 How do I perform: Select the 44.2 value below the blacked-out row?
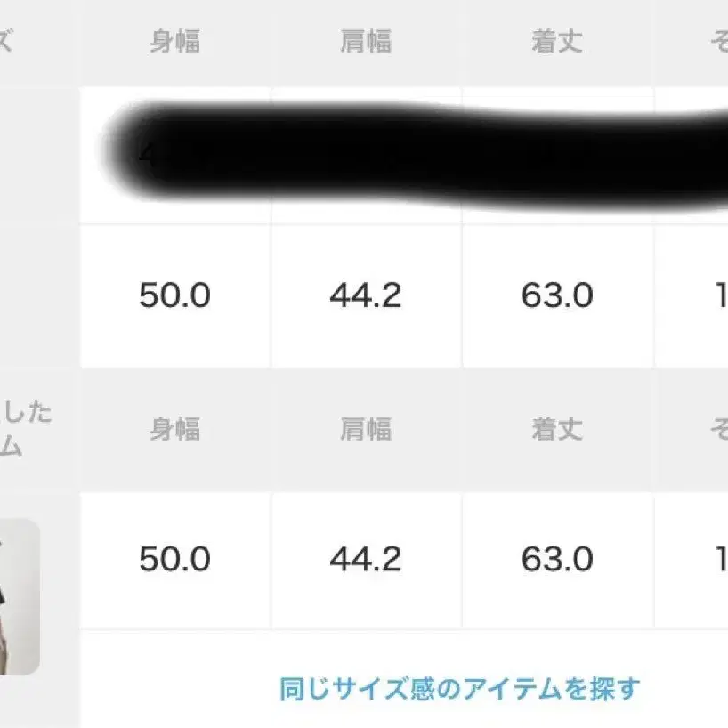coord(366,295)
